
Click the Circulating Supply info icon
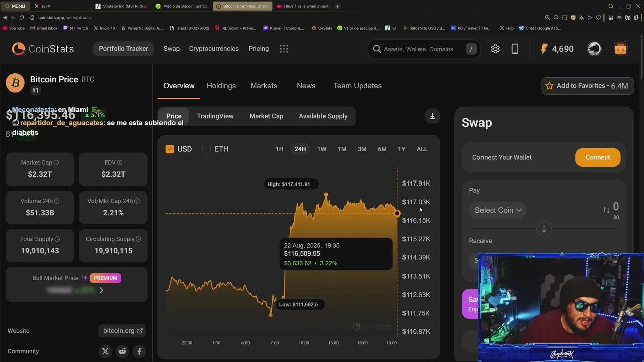pos(138,239)
